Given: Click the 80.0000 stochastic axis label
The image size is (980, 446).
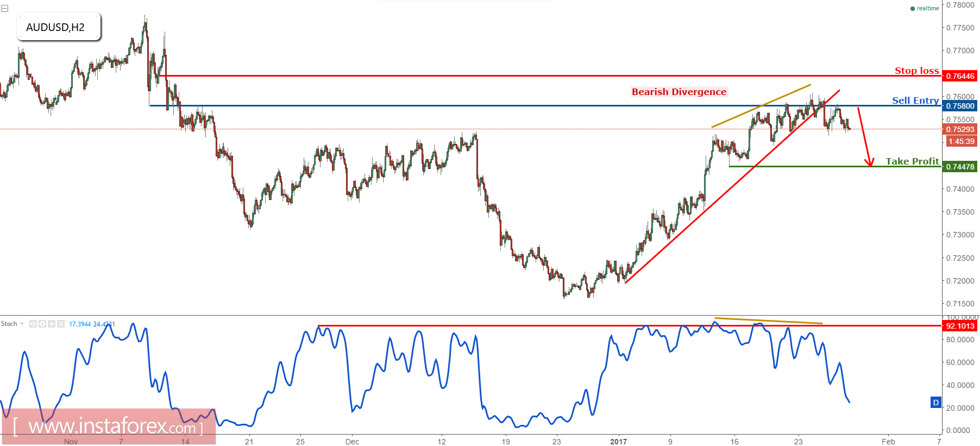Looking at the screenshot, I should (x=960, y=340).
